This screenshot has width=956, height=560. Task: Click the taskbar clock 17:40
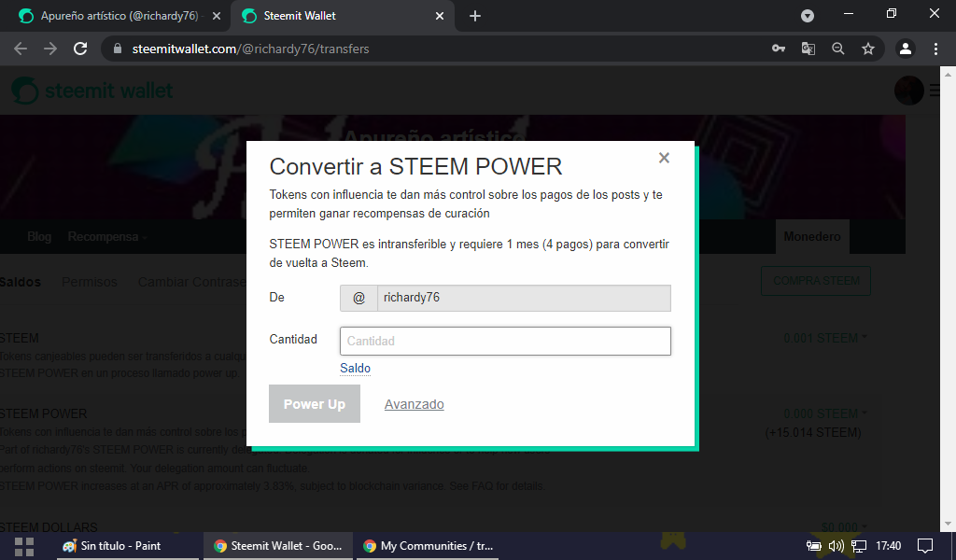coord(889,546)
